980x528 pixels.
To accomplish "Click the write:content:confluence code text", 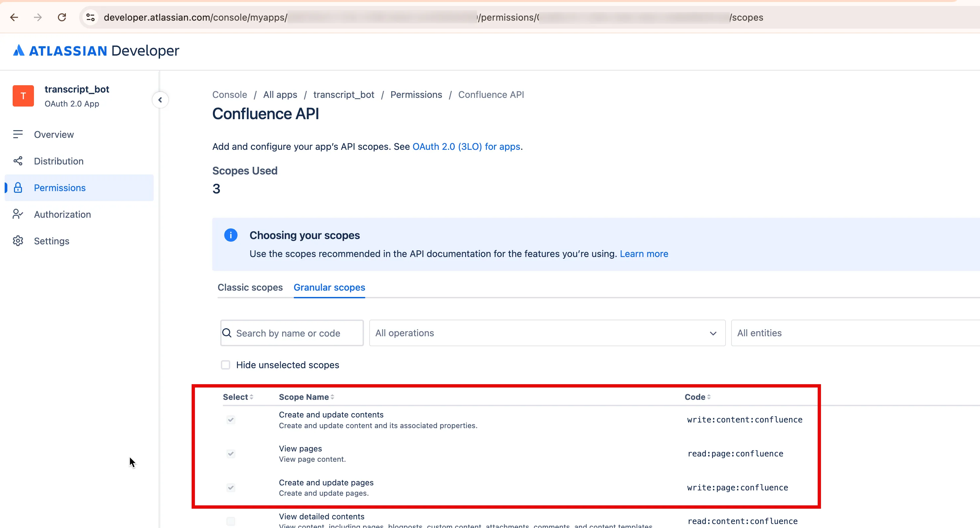I will (x=744, y=419).
